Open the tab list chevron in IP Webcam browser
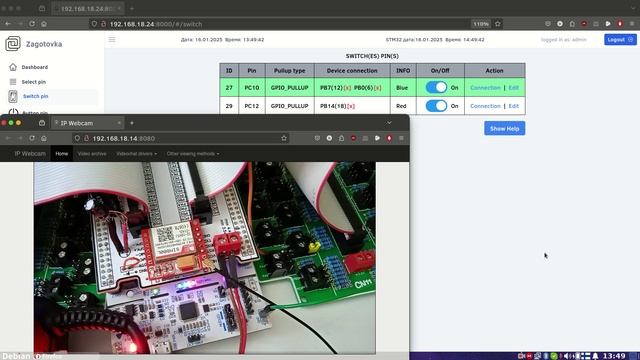The width and height of the screenshot is (640, 360). pos(389,123)
